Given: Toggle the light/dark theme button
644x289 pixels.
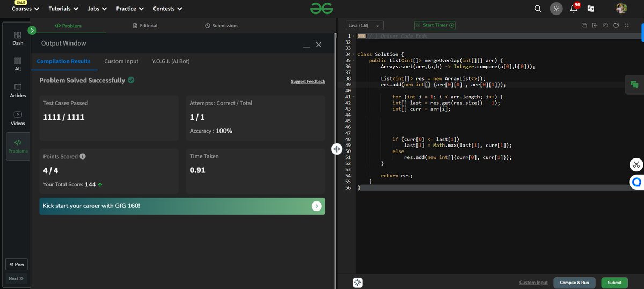Looking at the screenshot, I should [x=557, y=9].
